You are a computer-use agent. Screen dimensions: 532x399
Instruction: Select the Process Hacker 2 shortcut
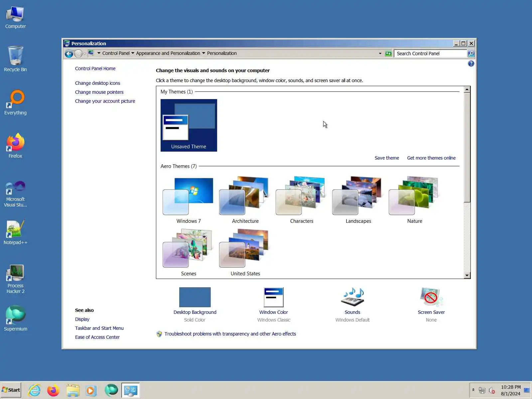click(x=15, y=279)
